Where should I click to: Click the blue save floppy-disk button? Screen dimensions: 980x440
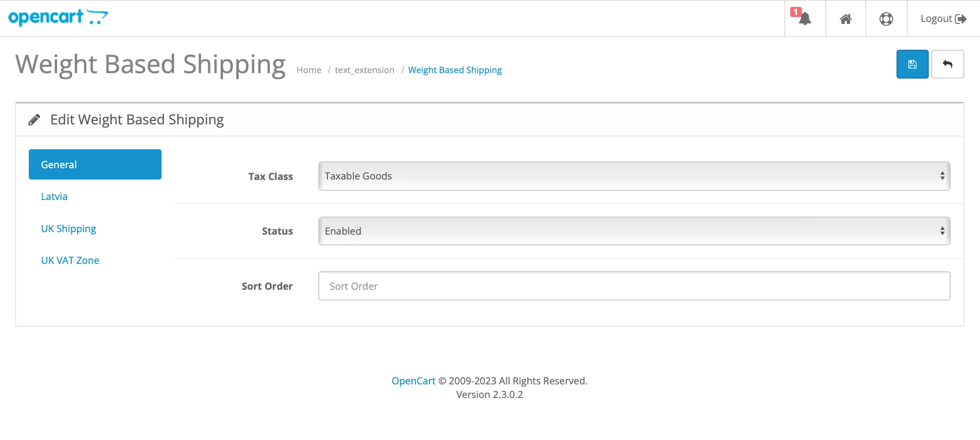(x=912, y=64)
